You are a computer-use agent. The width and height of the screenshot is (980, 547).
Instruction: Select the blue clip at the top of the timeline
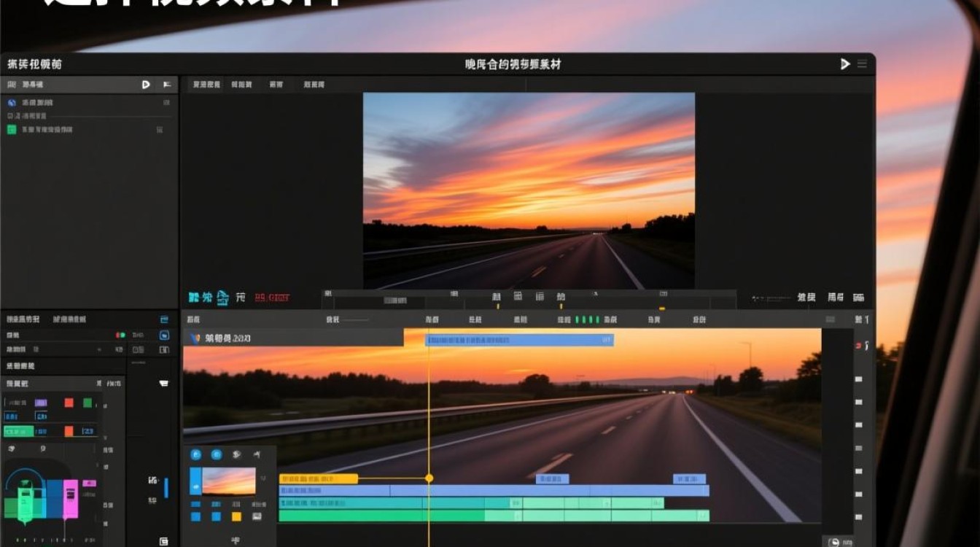[x=519, y=340]
